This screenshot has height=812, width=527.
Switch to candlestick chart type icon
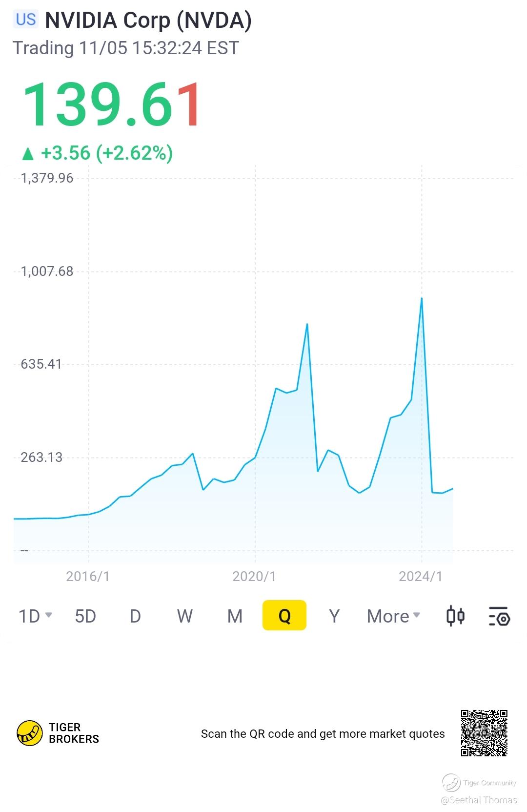tap(455, 616)
